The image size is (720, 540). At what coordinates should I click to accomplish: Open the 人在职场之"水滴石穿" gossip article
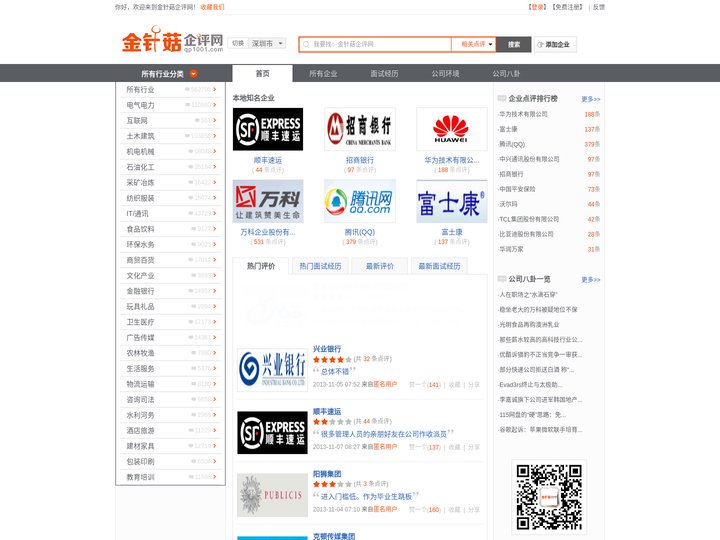(528, 295)
